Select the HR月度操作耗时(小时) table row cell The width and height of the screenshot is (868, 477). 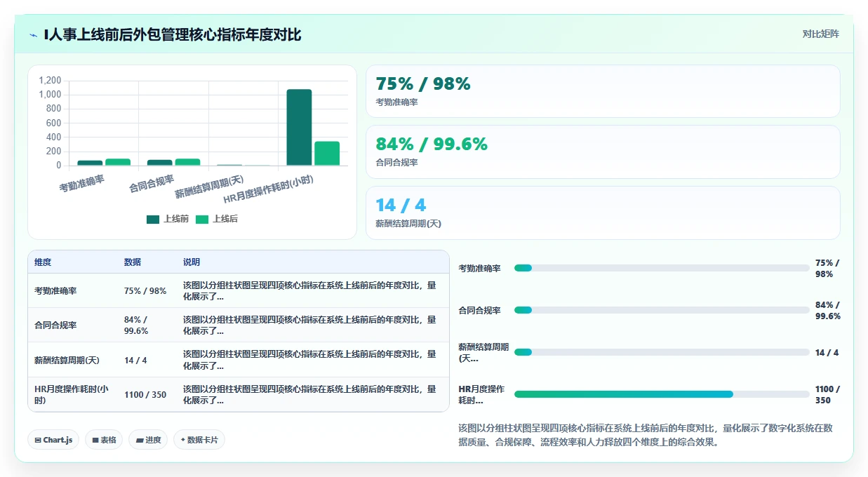point(72,395)
